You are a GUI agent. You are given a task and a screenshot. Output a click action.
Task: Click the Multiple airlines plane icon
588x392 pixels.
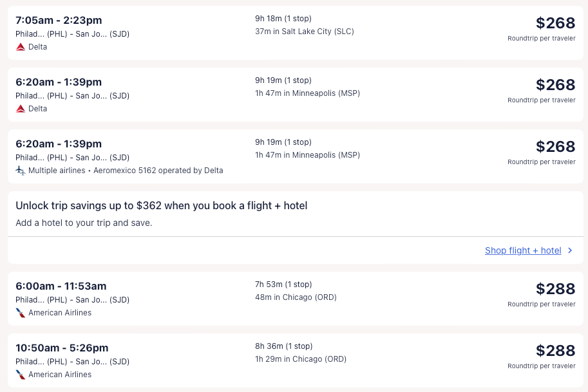point(21,171)
